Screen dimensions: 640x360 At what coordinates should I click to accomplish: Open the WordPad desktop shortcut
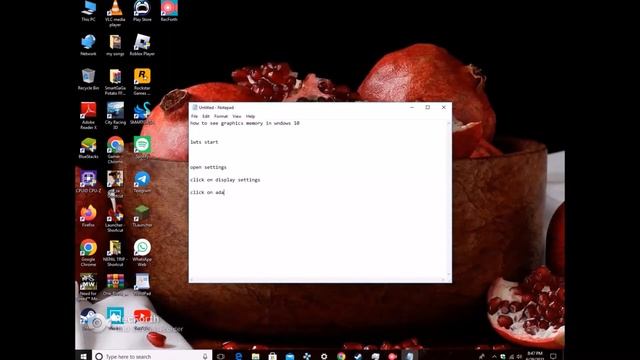142,284
